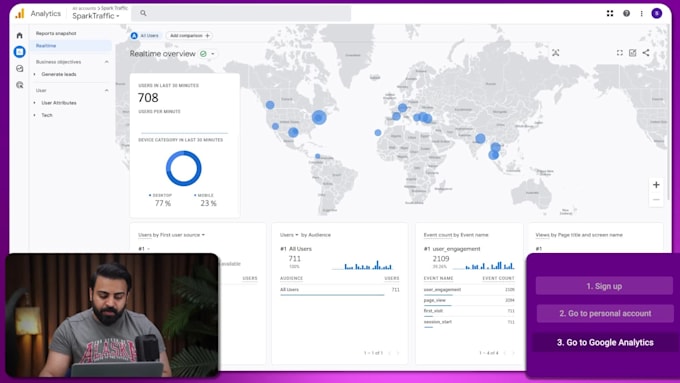Click '3. Go to Google Analytics' step
Image resolution: width=680 pixels, height=383 pixels.
[605, 343]
